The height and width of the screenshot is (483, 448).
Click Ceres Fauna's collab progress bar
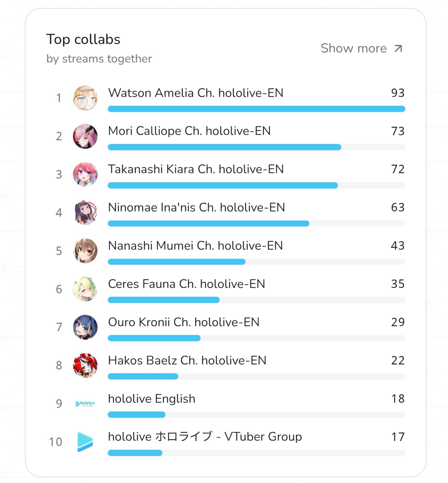256,300
